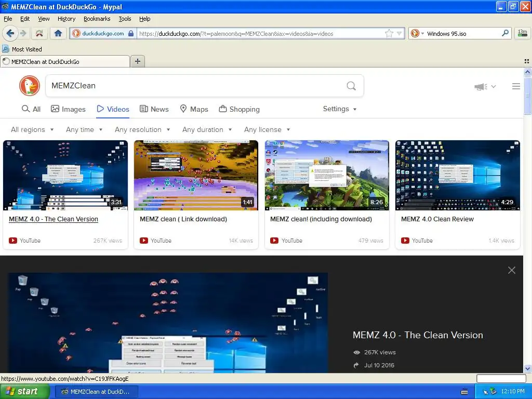Close the dark video detail panel
This screenshot has width=532, height=399.
coord(512,270)
